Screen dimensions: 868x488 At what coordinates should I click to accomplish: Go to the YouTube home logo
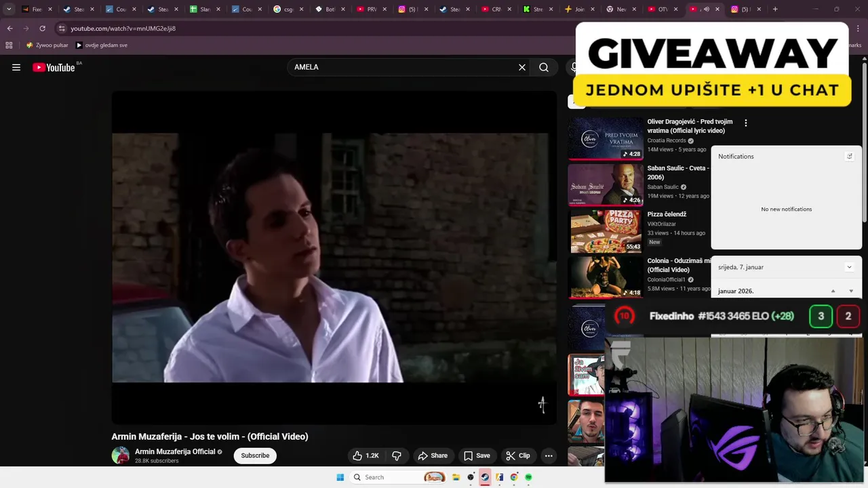pos(54,67)
